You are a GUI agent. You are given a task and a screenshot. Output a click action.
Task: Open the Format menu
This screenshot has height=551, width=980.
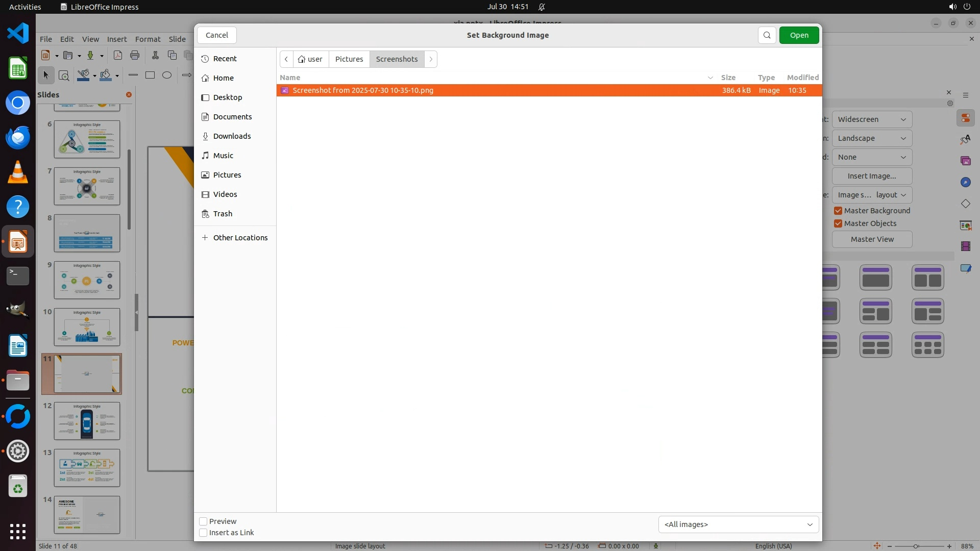coord(148,39)
